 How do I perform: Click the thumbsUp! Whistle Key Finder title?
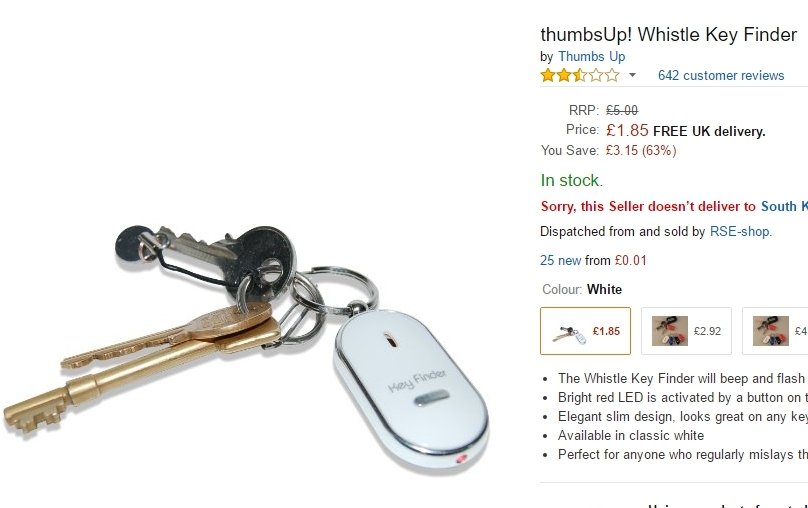click(x=669, y=35)
